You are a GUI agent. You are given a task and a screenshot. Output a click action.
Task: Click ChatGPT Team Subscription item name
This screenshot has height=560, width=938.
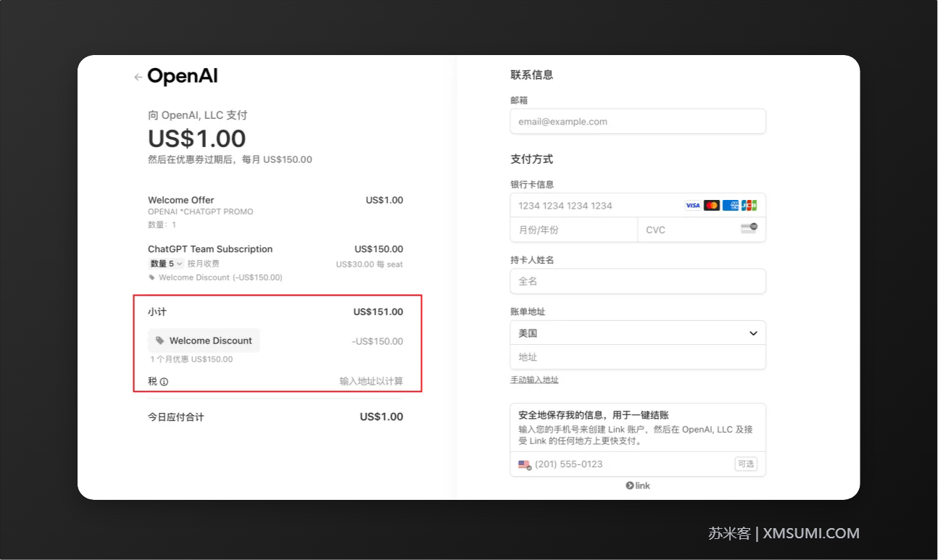[210, 249]
